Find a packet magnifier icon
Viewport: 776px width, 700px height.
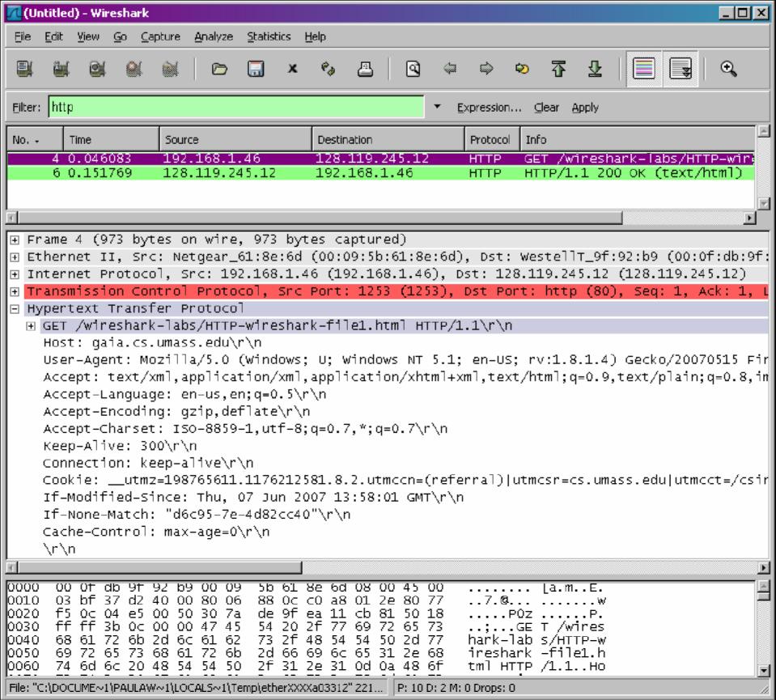413,69
